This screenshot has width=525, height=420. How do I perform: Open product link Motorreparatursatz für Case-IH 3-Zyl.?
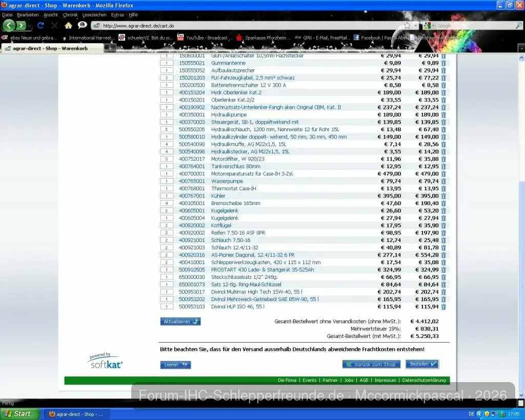(x=252, y=173)
